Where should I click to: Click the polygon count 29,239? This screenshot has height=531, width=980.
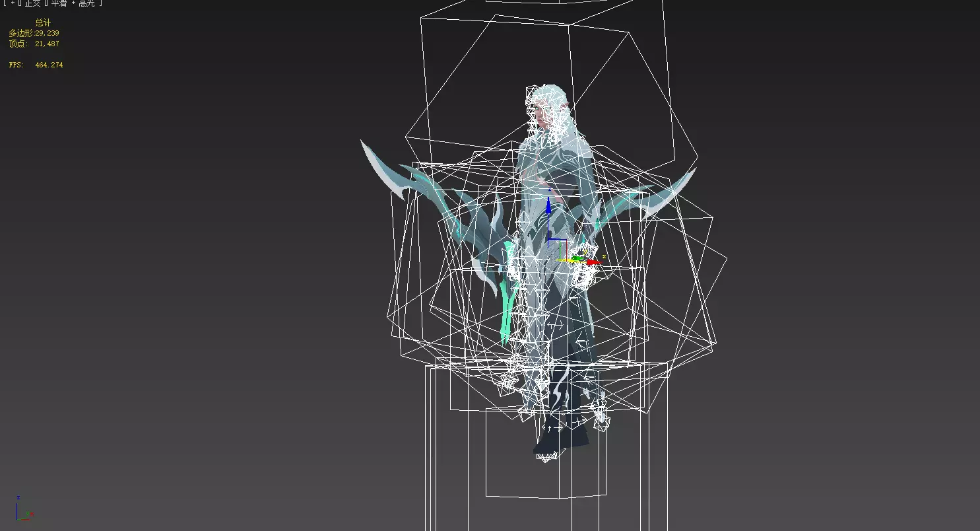[x=47, y=33]
